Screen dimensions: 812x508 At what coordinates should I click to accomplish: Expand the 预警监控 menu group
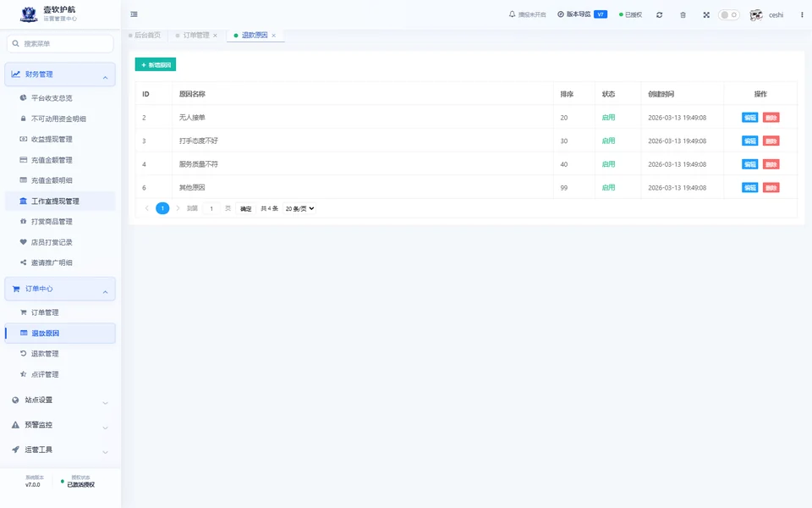pyautogui.click(x=60, y=425)
